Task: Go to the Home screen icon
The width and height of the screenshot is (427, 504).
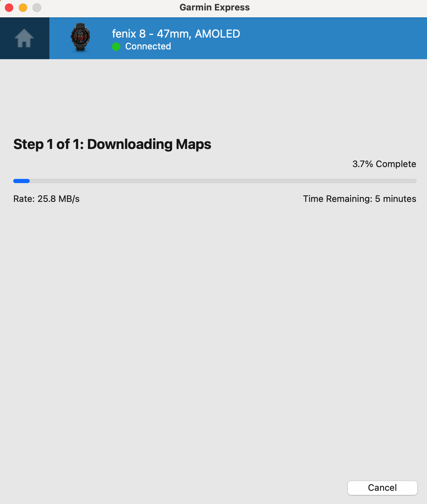Action: pyautogui.click(x=24, y=38)
